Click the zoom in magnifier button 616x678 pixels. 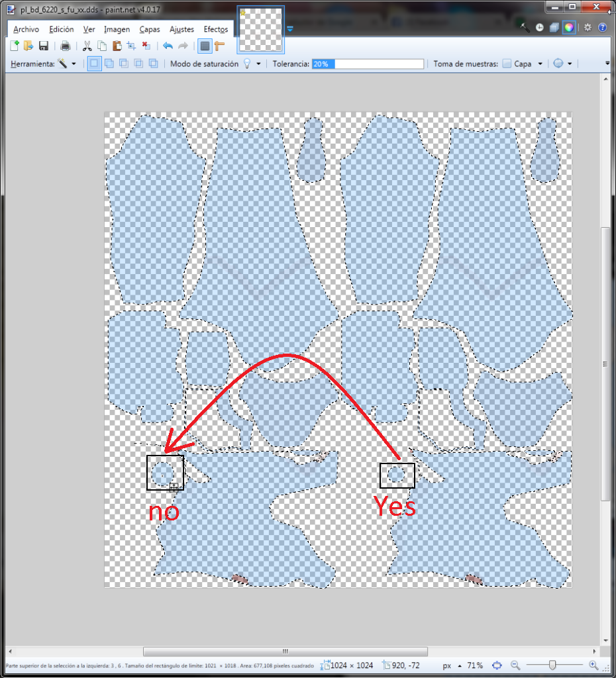tap(593, 665)
